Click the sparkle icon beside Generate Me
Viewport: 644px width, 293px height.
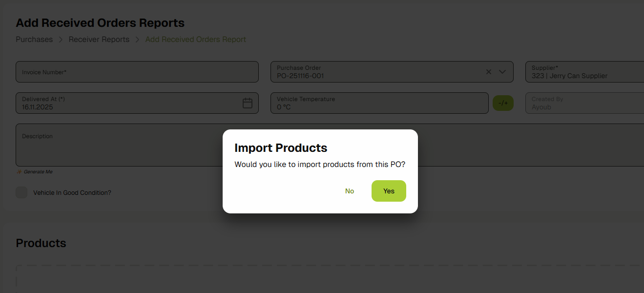click(x=19, y=172)
